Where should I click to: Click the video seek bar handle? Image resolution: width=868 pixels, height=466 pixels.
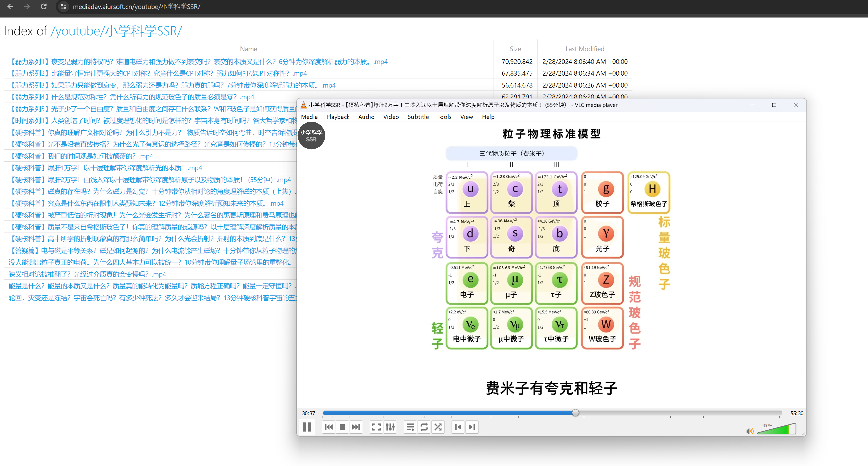coord(575,413)
